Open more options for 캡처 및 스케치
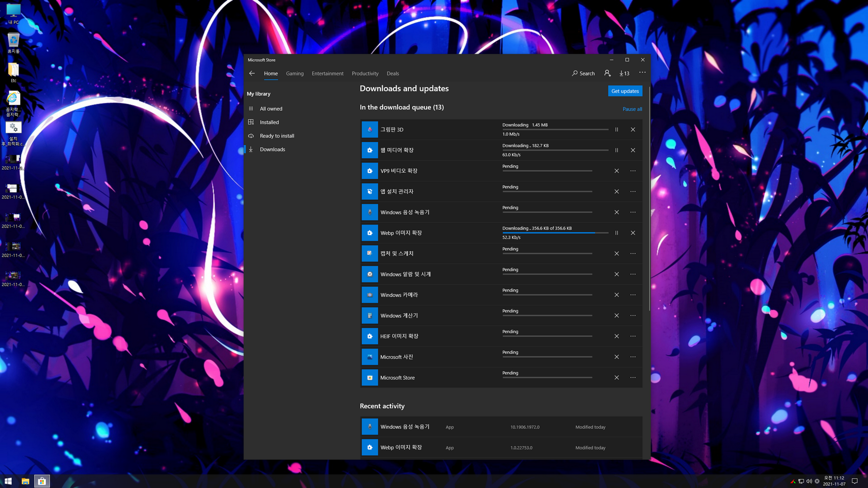This screenshot has height=488, width=868. pos(633,254)
